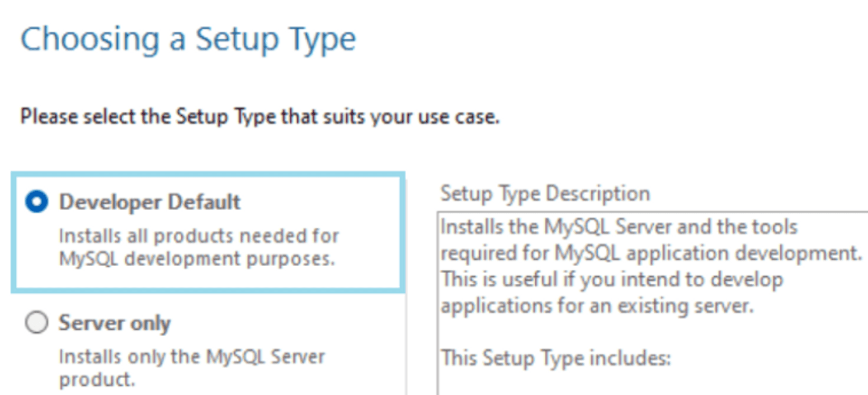868x395 pixels.
Task: Click the 'This Setup Type includes:' line
Action: coord(556,358)
